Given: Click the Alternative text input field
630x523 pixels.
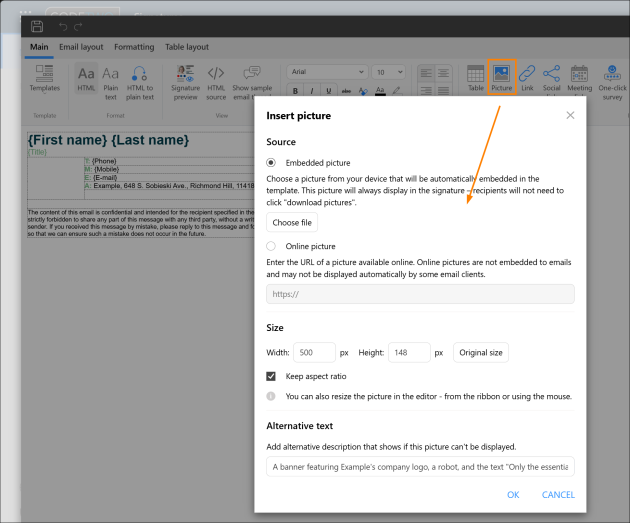Looking at the screenshot, I should (420, 467).
